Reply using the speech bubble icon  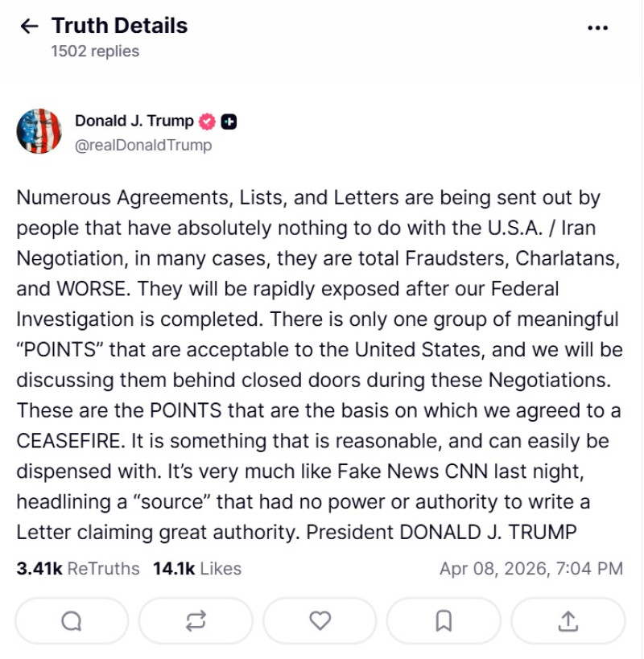pos(72,620)
